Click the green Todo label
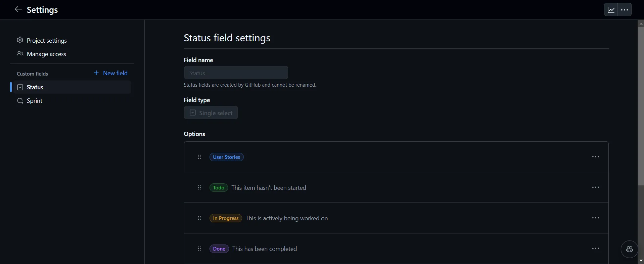This screenshot has width=644, height=264. pos(219,187)
